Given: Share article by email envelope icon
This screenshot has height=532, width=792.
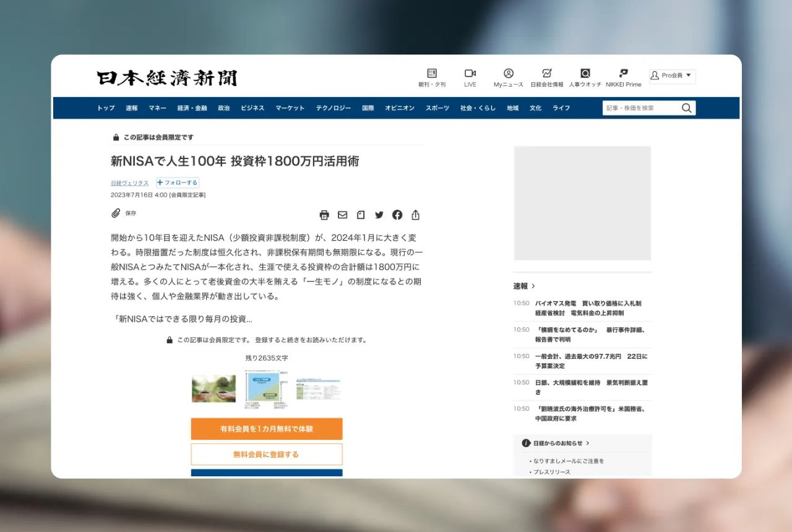Looking at the screenshot, I should click(x=342, y=215).
